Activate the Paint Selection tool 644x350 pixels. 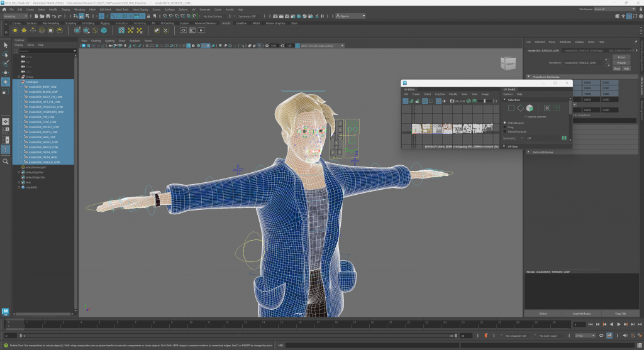(x=6, y=64)
